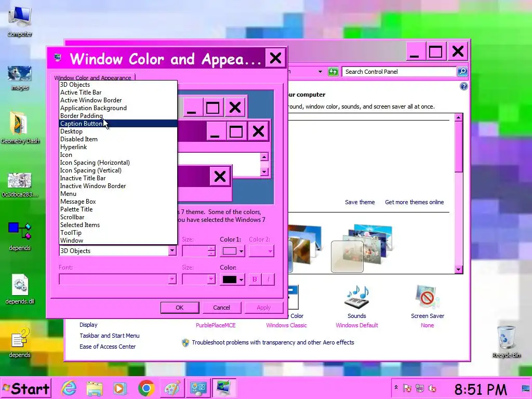Open the Computer desktop icon
Screen dimensions: 532x399
click(20, 21)
